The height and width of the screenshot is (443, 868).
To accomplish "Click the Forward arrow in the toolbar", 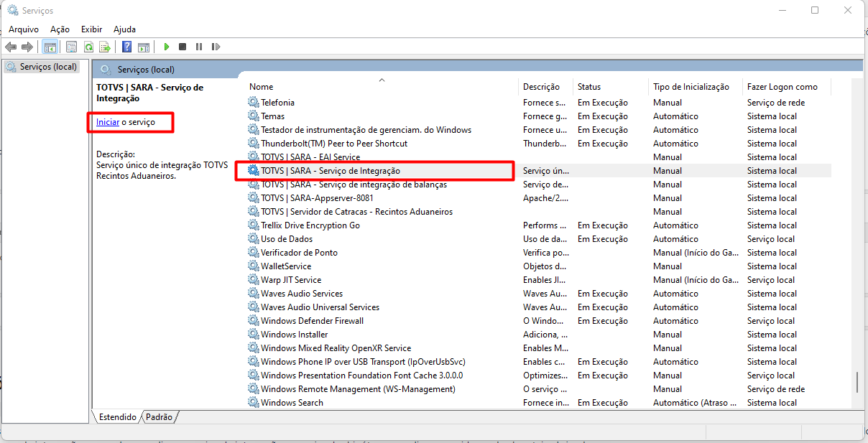I will 27,47.
